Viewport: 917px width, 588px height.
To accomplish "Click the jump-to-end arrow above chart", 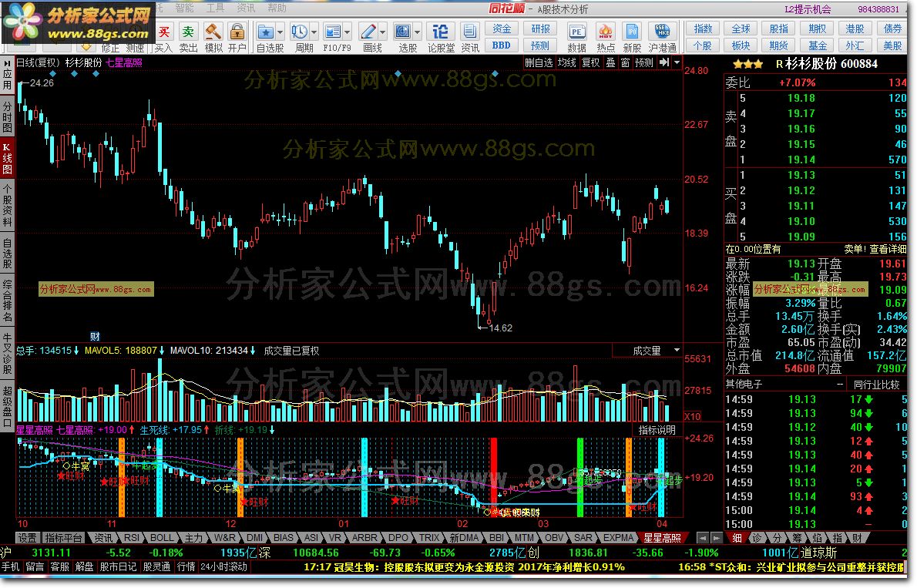I will point(664,62).
